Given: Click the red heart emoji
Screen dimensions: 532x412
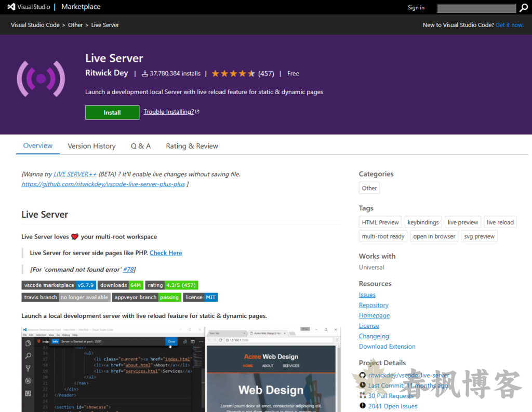Looking at the screenshot, I should point(75,236).
